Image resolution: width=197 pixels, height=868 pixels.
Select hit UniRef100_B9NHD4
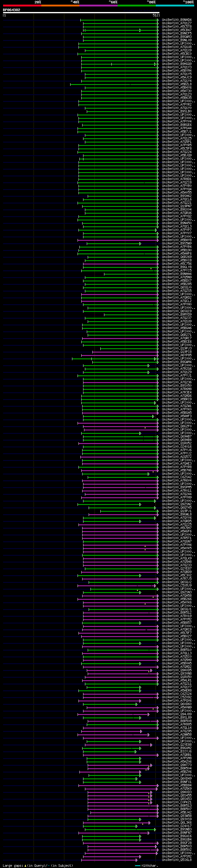(177, 20)
